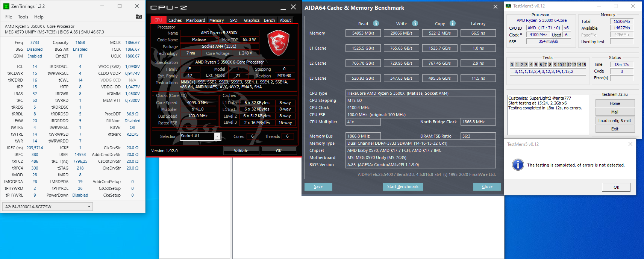This screenshot has height=259, width=644.
Task: Click the Close button in AIDA64
Action: tap(487, 186)
